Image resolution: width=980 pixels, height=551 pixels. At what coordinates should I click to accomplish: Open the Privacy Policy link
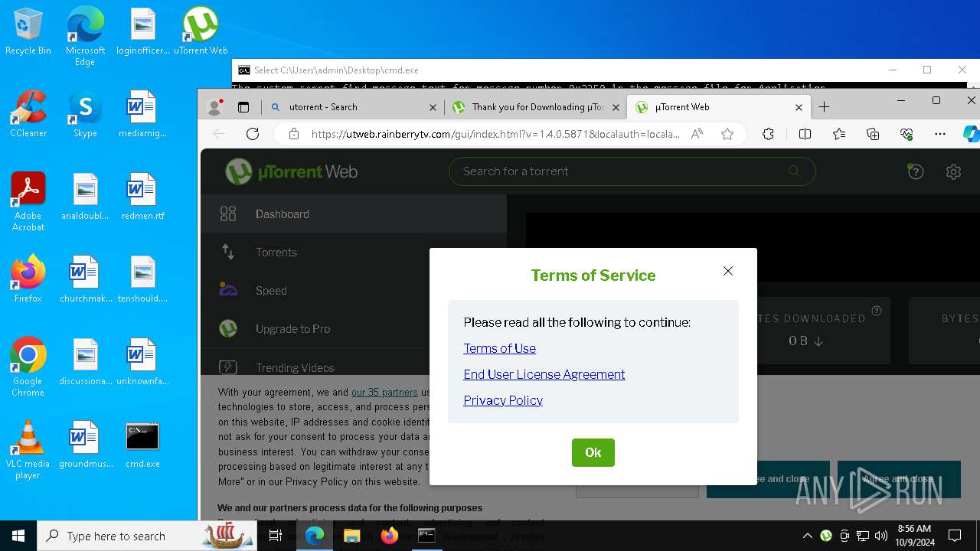click(503, 400)
